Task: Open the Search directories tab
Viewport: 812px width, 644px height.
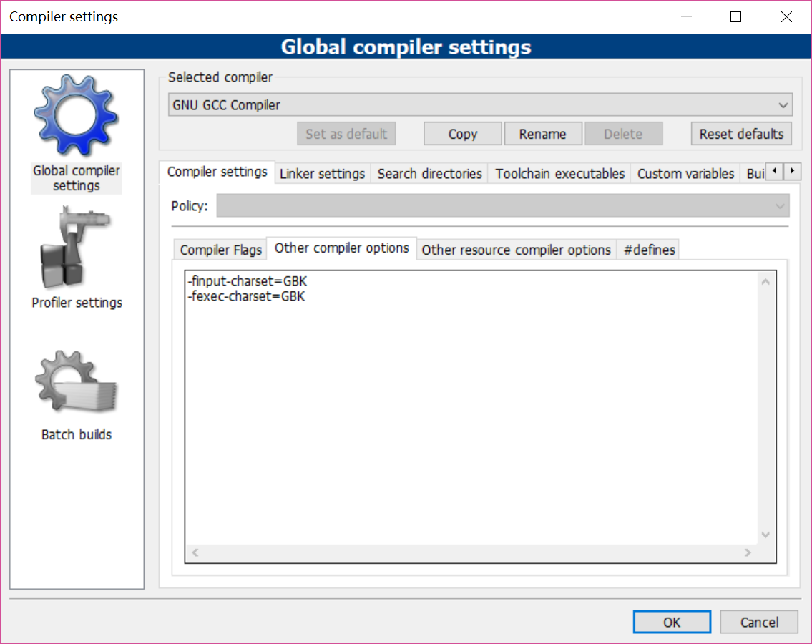Action: [x=429, y=174]
